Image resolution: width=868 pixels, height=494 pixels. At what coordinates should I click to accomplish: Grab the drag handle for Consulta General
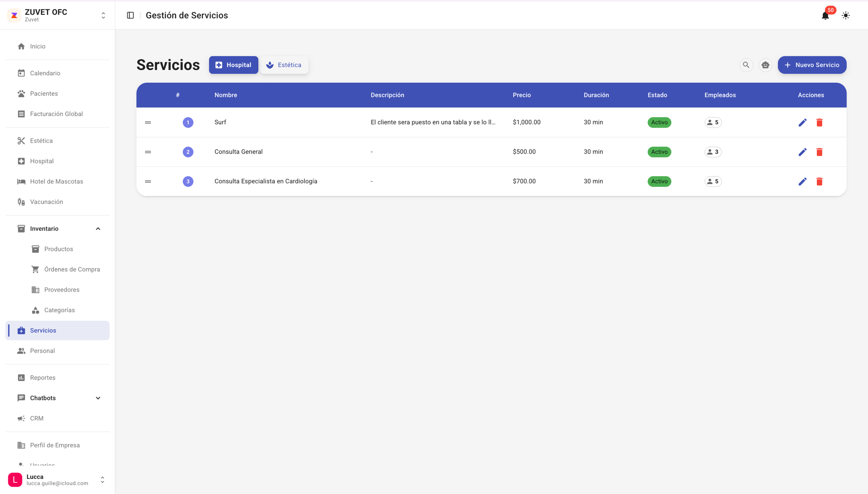pos(148,152)
